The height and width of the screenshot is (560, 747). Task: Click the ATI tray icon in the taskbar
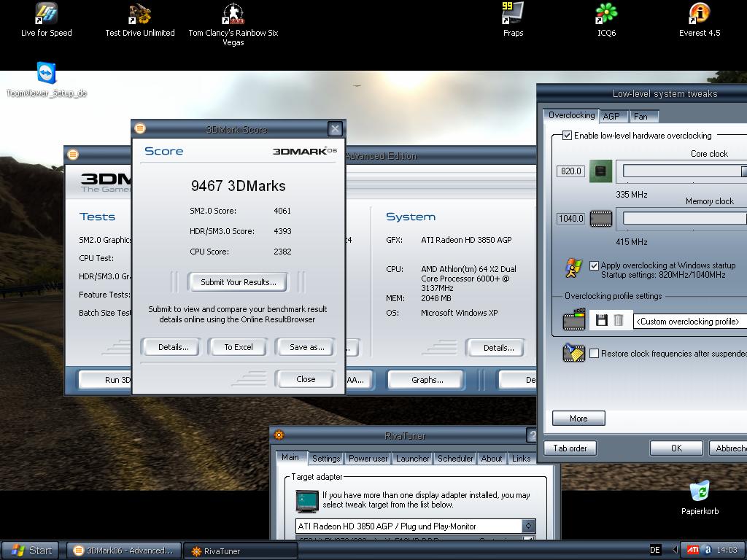692,550
